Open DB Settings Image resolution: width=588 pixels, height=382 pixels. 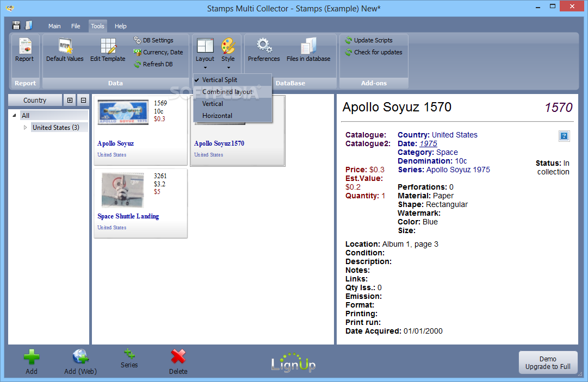point(153,40)
